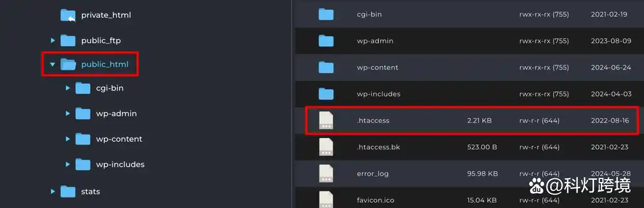Viewport: 644px width, 208px height.
Task: Expand the public_ftp tree folder
Action: 52,40
